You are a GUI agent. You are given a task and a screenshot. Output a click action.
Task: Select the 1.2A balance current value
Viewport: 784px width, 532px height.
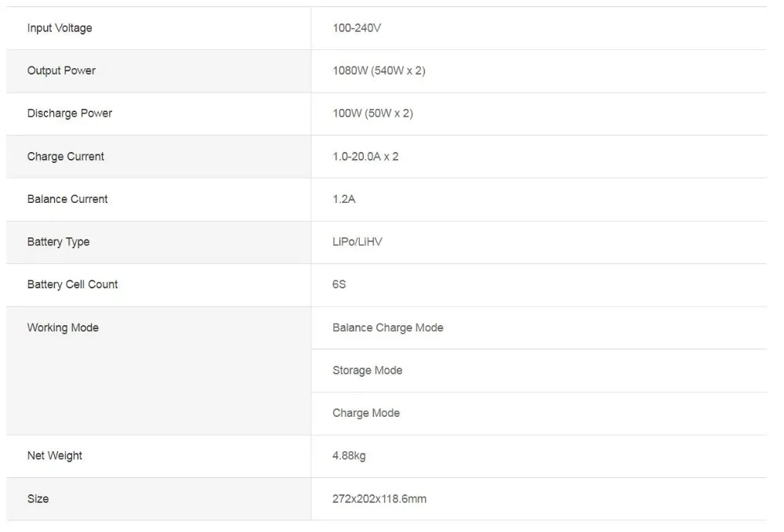pos(344,199)
